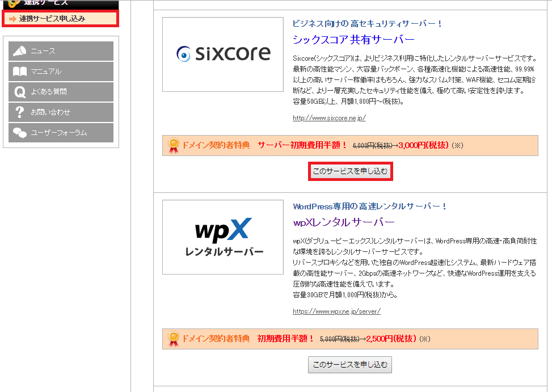This screenshot has height=392, width=552.
Task: Open the ユーザーフォーラム sidebar menu
Action: pyautogui.click(x=61, y=133)
